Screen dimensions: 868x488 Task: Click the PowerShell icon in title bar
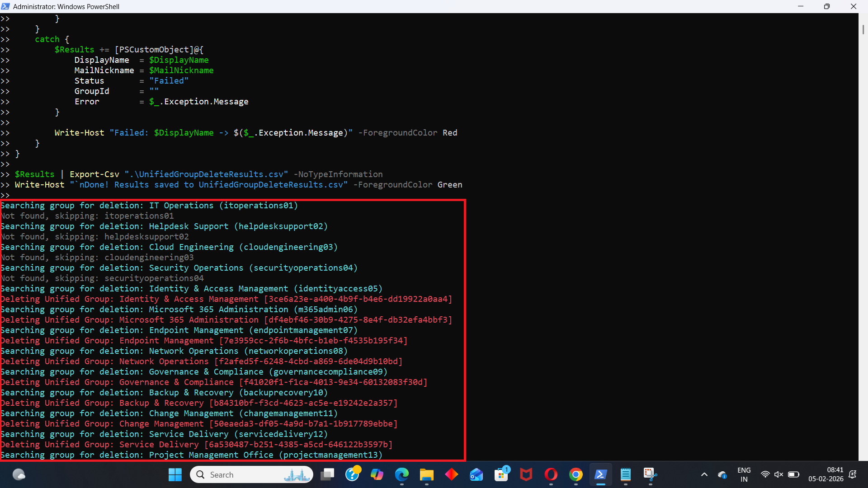5,6
